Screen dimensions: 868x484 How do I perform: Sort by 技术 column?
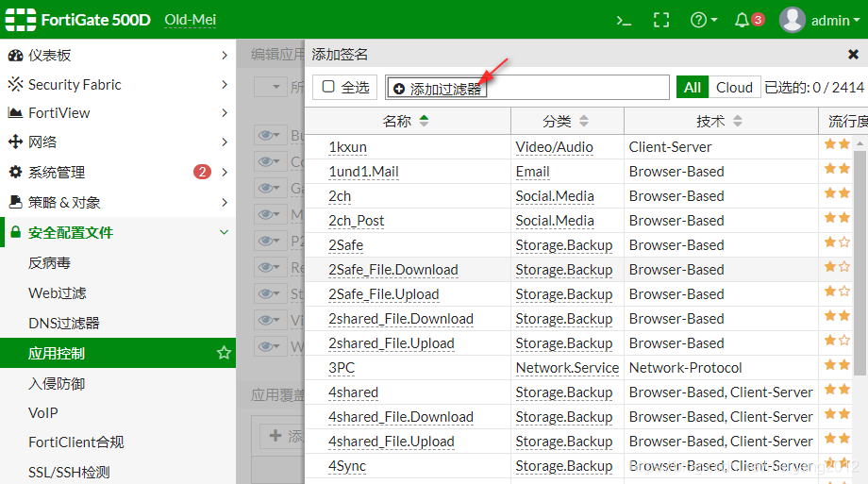pos(721,121)
